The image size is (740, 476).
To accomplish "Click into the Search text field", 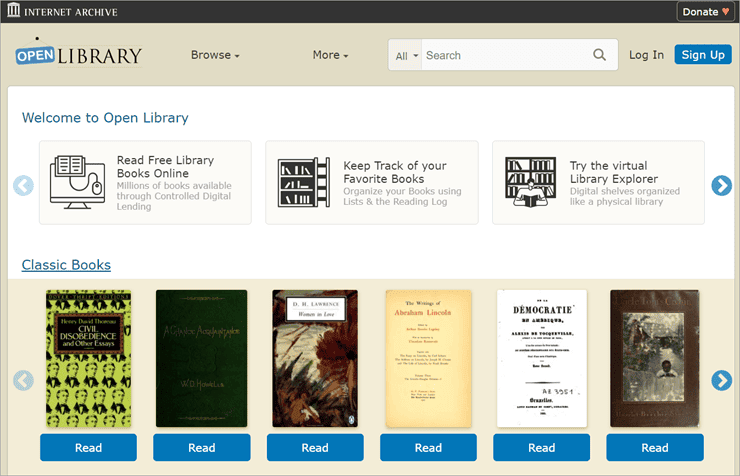I will click(x=506, y=55).
